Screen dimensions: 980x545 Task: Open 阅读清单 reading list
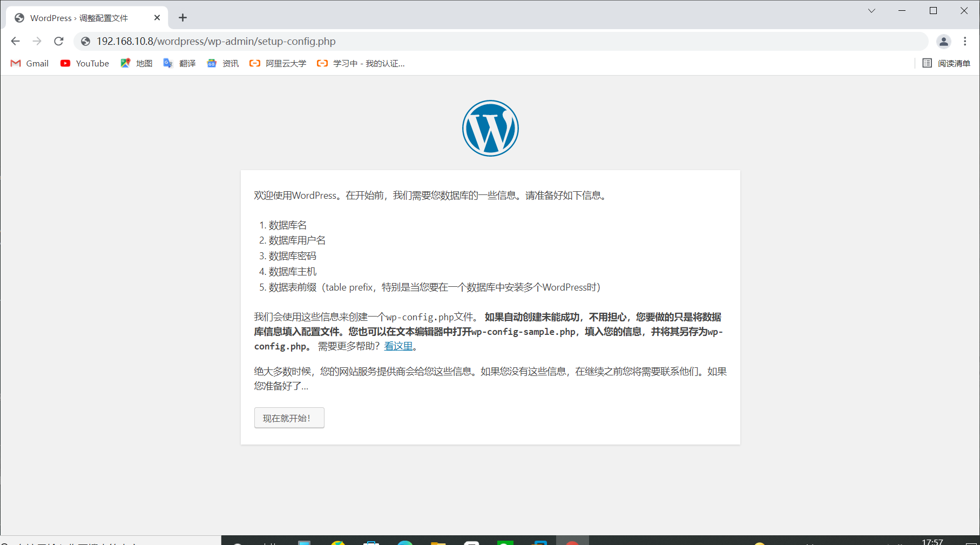click(947, 63)
